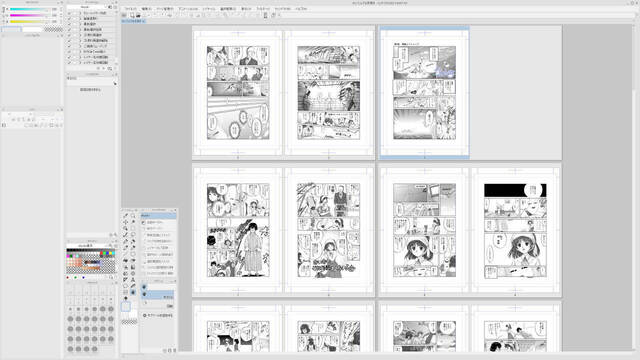Open the 選択範囲 menu
This screenshot has height=360, width=640.
pyautogui.click(x=228, y=9)
